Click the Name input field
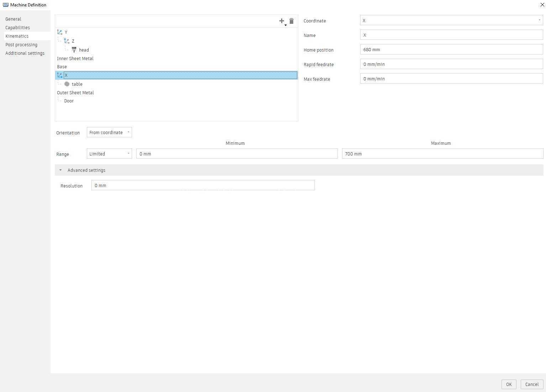 tap(451, 35)
